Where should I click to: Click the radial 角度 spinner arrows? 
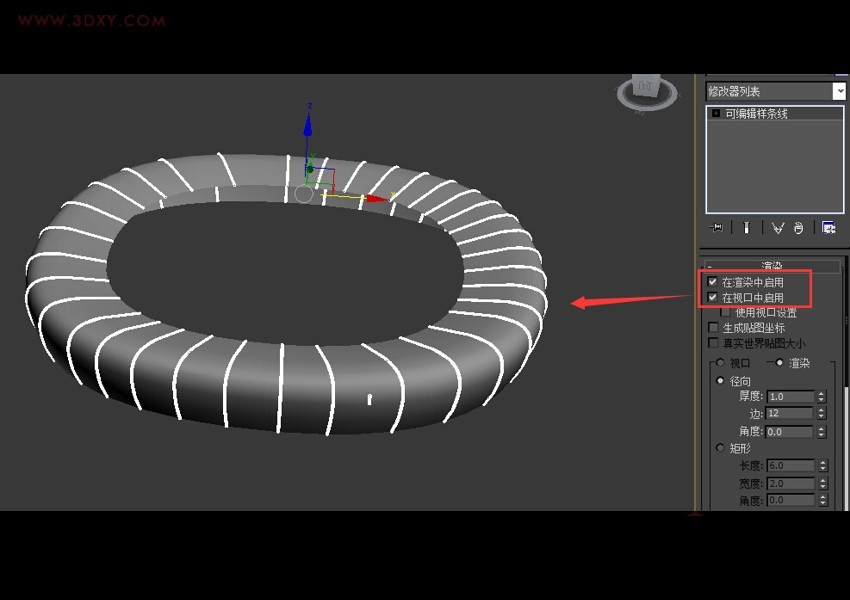point(821,431)
